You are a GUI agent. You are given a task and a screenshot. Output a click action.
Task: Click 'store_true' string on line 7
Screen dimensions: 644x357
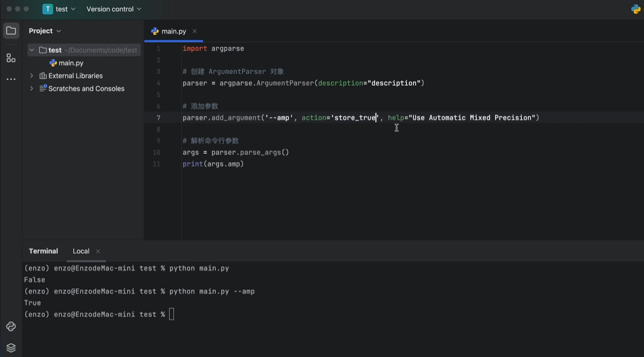[x=355, y=118]
